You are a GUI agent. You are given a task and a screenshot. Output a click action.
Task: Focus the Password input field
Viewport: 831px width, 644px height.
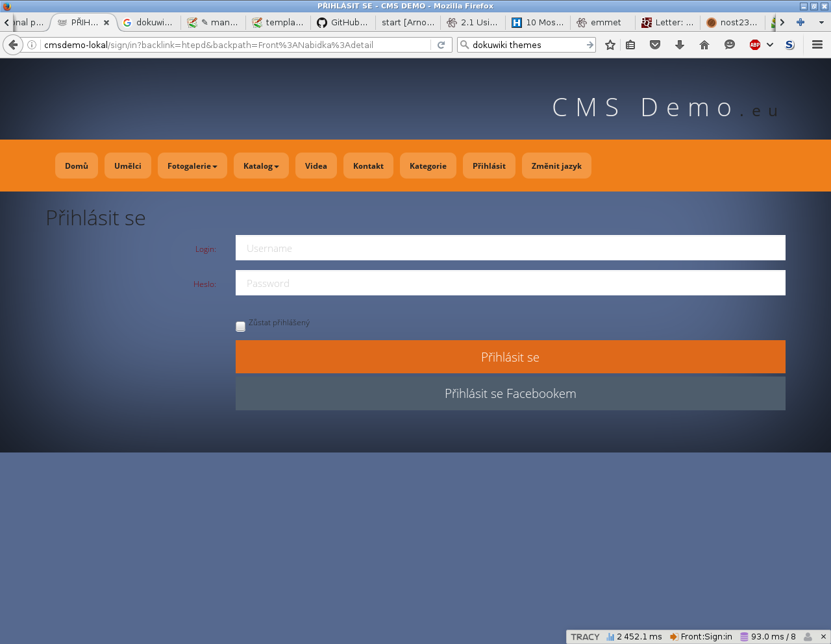[510, 283]
